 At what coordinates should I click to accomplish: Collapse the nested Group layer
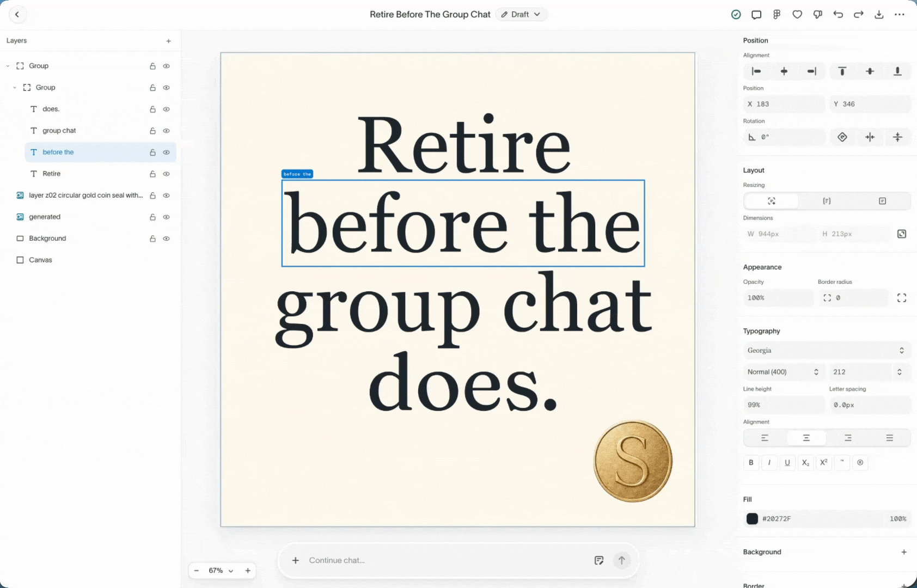tap(15, 88)
